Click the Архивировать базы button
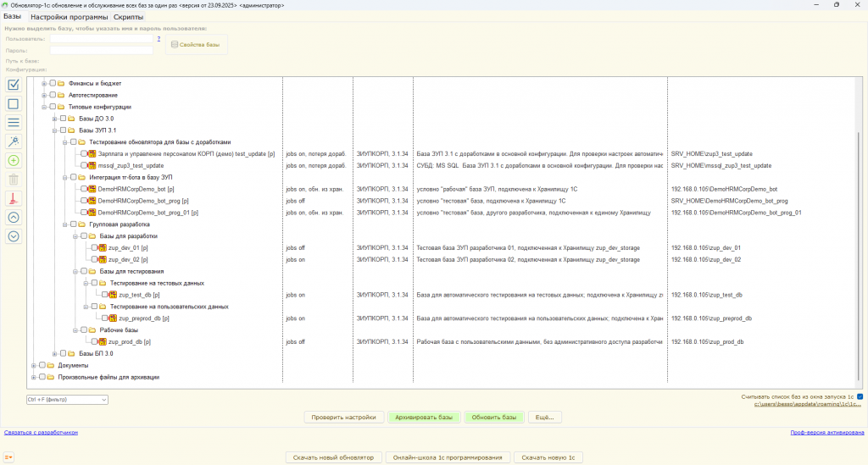The image size is (868, 465). [424, 417]
